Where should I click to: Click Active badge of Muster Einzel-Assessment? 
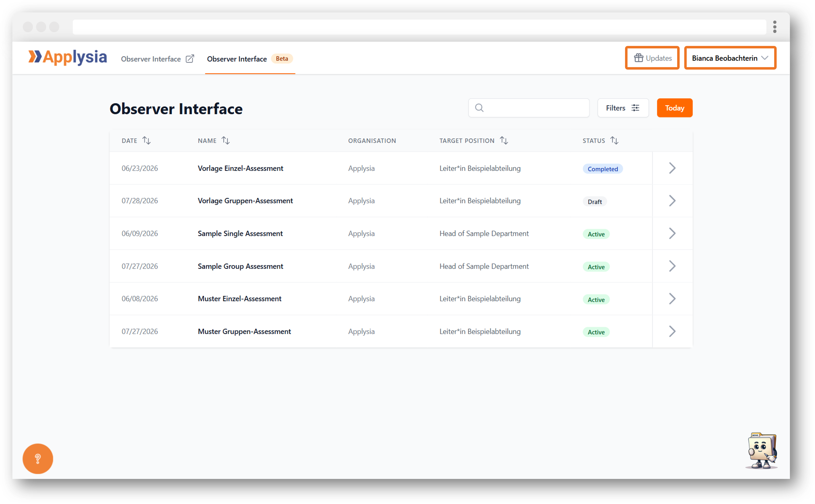596,299
